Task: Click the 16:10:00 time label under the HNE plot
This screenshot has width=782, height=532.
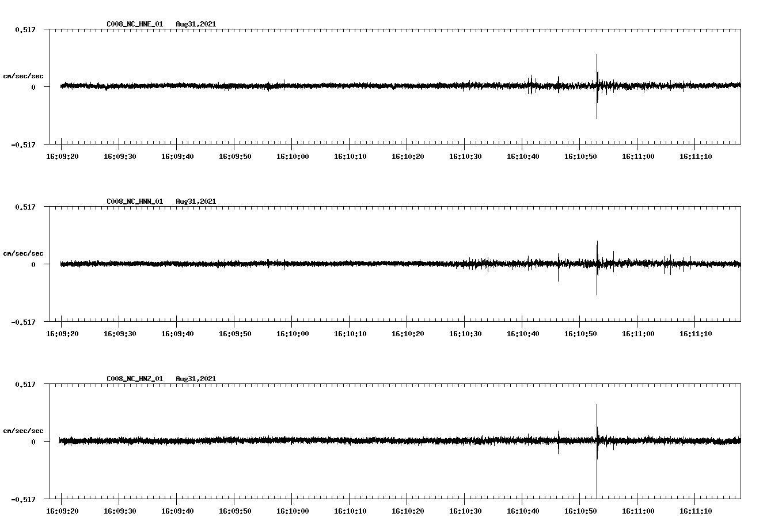Action: tap(293, 157)
